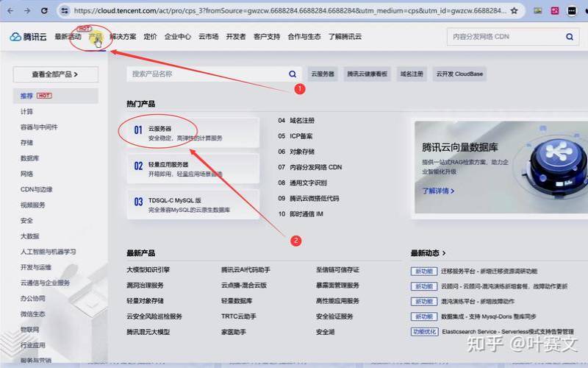Open 云市场 in navigation
The width and height of the screenshot is (588, 368).
click(209, 36)
